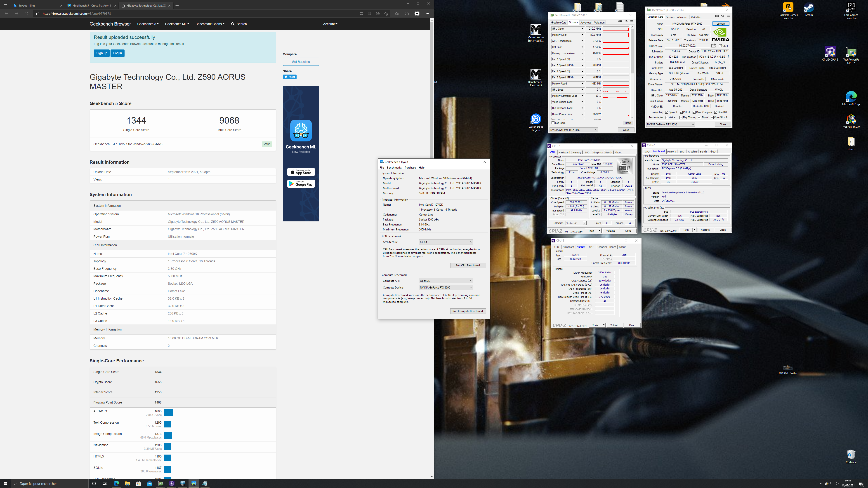
Task: Expand Benchmark Charts navbar menu
Action: (210, 24)
